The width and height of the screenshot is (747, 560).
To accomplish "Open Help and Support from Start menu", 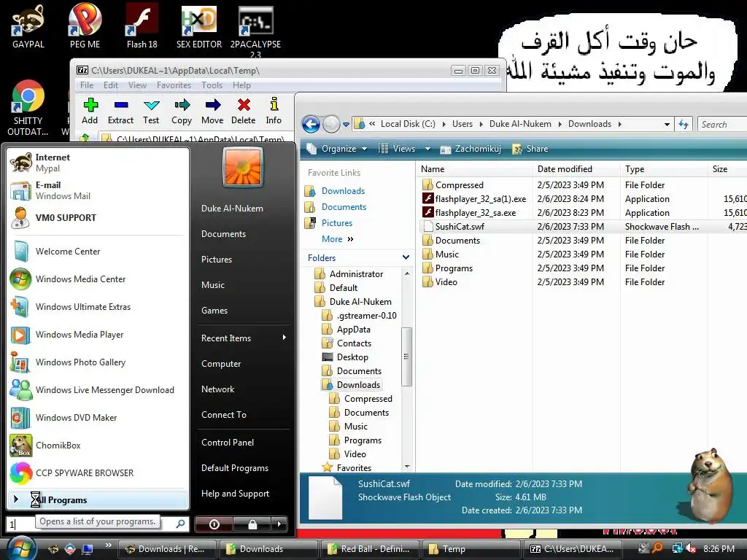I will tap(236, 494).
